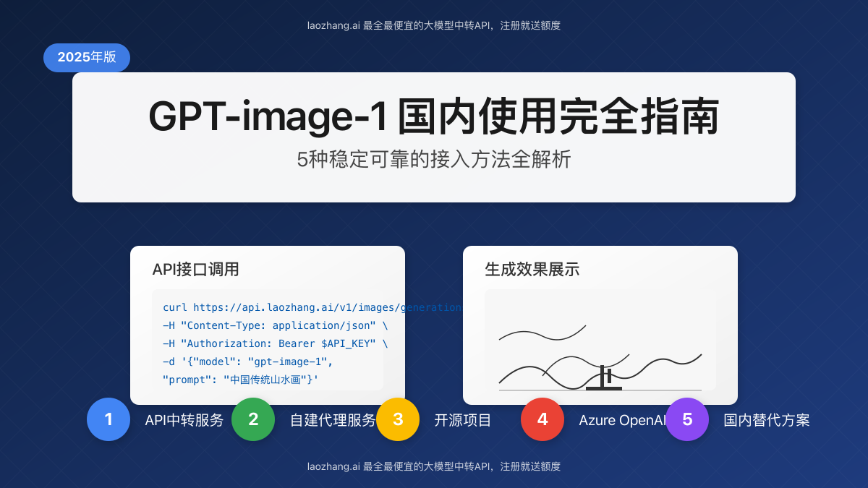Click the landscape sketch preview image
Screen dimensions: 868x488
(600, 340)
